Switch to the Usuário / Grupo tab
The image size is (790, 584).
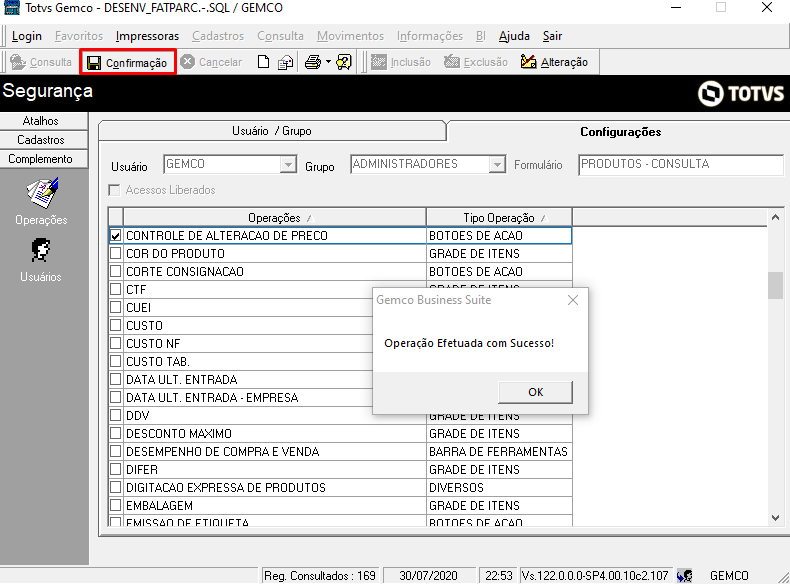(x=272, y=131)
